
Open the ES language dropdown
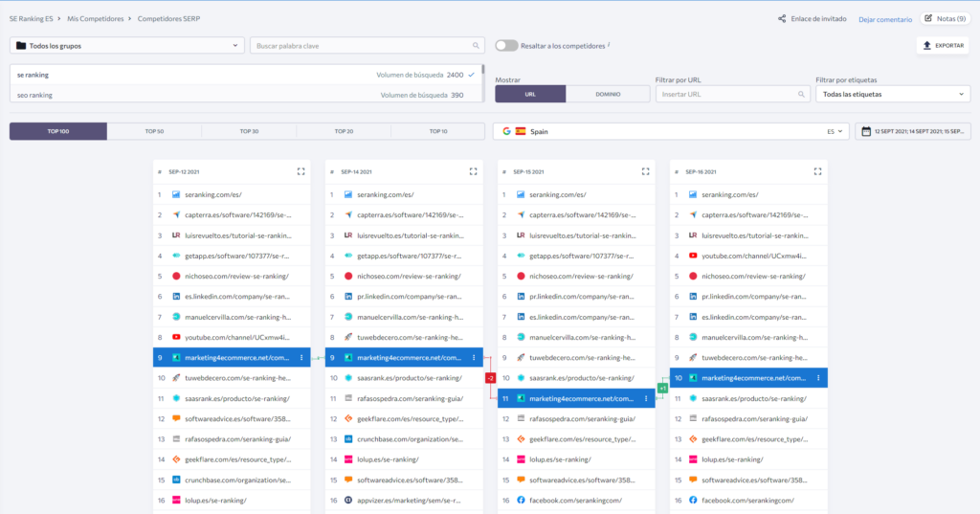[835, 131]
